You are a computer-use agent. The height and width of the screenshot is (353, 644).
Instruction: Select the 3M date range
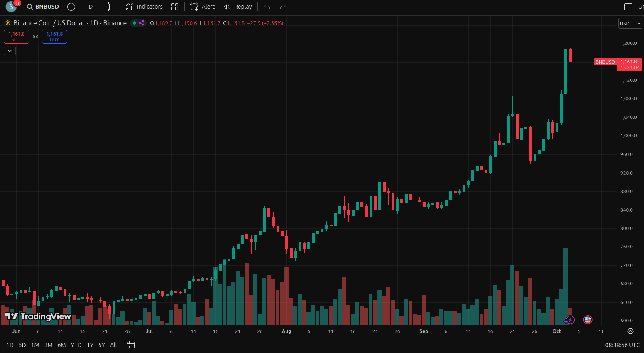pos(49,345)
